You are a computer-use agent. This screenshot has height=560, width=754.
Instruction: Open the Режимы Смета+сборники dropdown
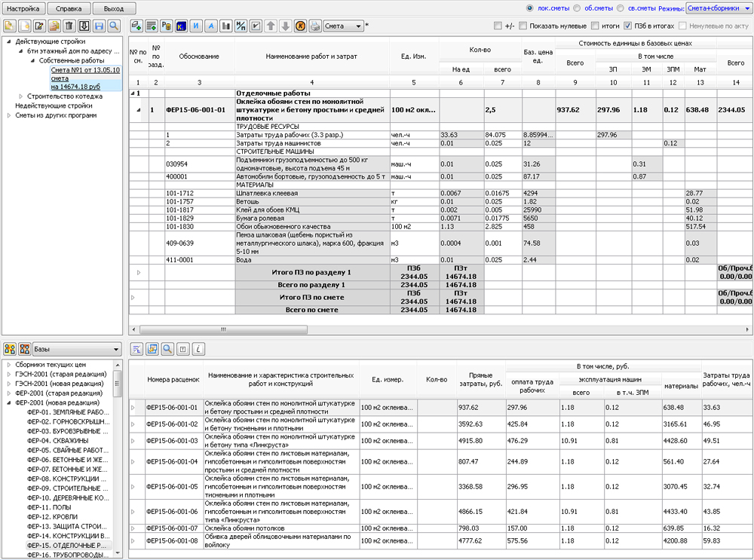pos(718,8)
